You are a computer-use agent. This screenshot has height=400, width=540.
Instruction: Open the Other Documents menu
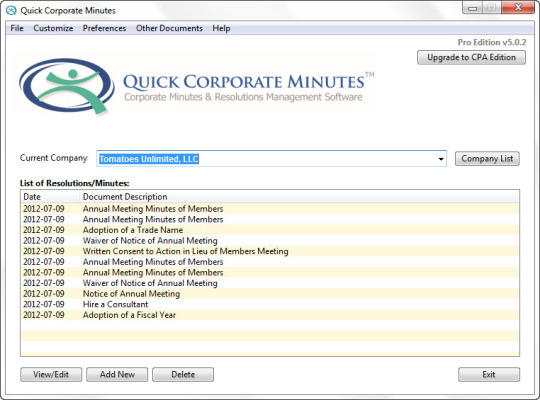click(x=169, y=28)
